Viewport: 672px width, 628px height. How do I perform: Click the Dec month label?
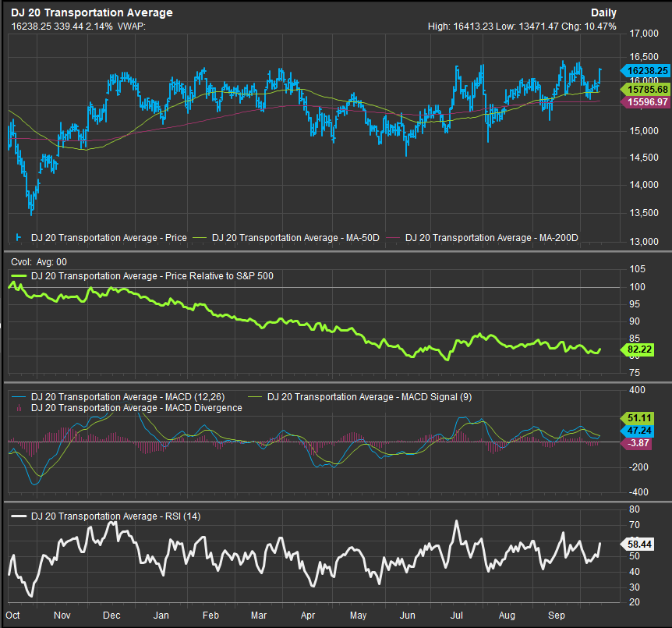111,616
